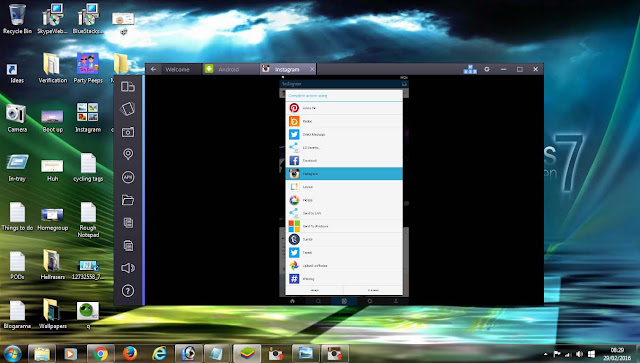Toggle BlueStacks portrait/landscape mode icon

[x=128, y=87]
